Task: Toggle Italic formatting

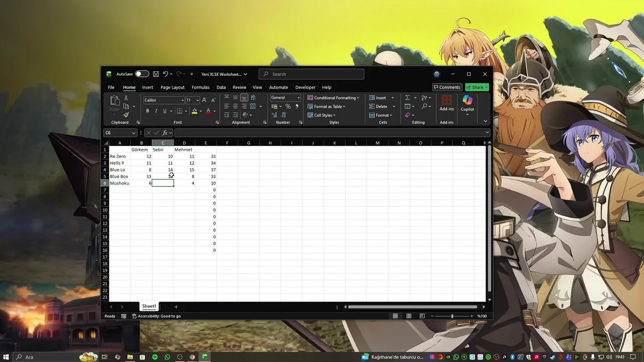Action: [x=156, y=111]
